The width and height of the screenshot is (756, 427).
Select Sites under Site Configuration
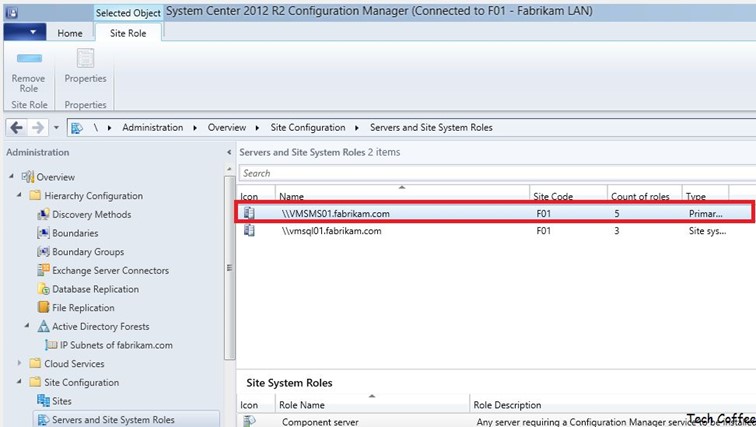(62, 401)
